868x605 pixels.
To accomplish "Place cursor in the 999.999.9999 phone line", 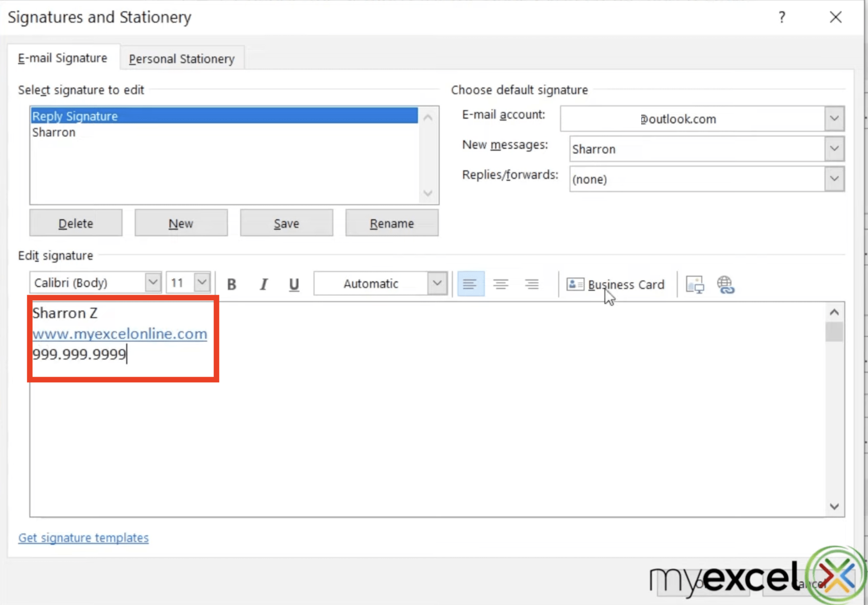I will 79,354.
